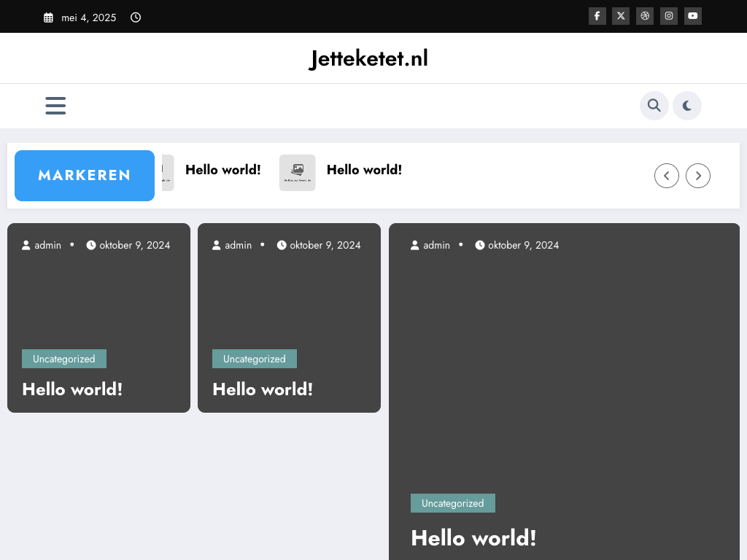
Task: Open Hello world! title in second card
Action: (x=263, y=389)
